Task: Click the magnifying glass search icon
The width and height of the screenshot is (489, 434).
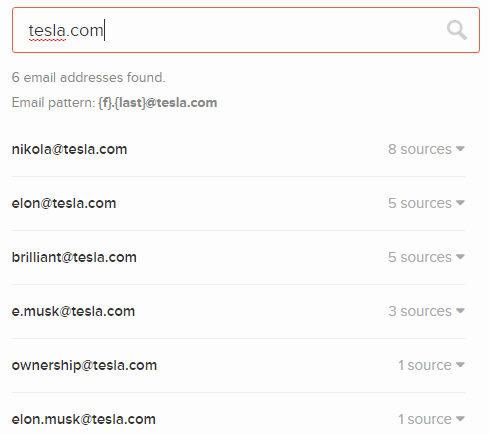Action: coord(457,30)
